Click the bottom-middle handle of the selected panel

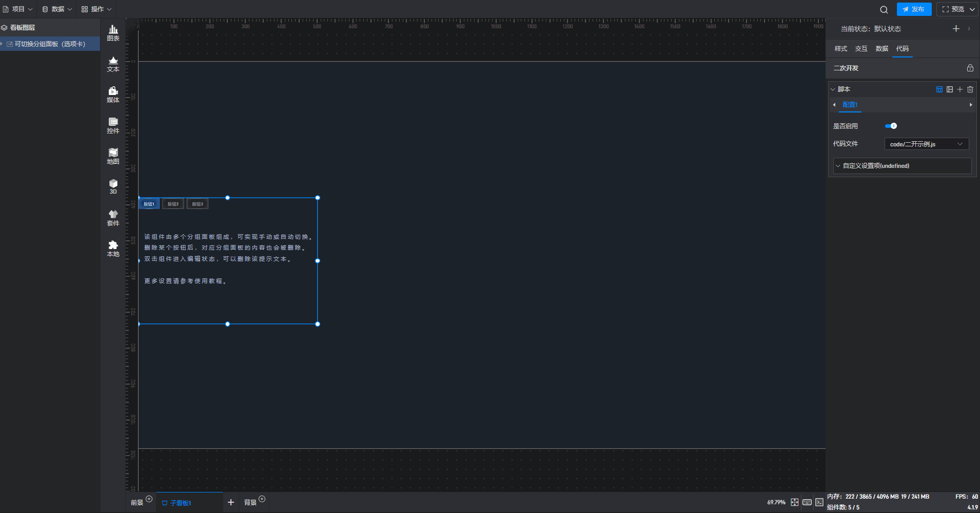click(x=228, y=324)
